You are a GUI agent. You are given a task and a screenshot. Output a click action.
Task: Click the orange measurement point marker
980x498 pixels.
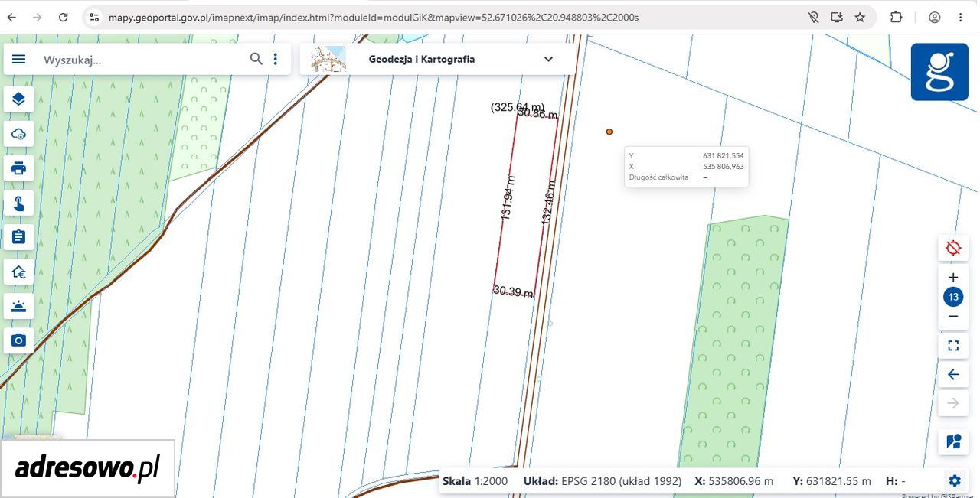[609, 132]
